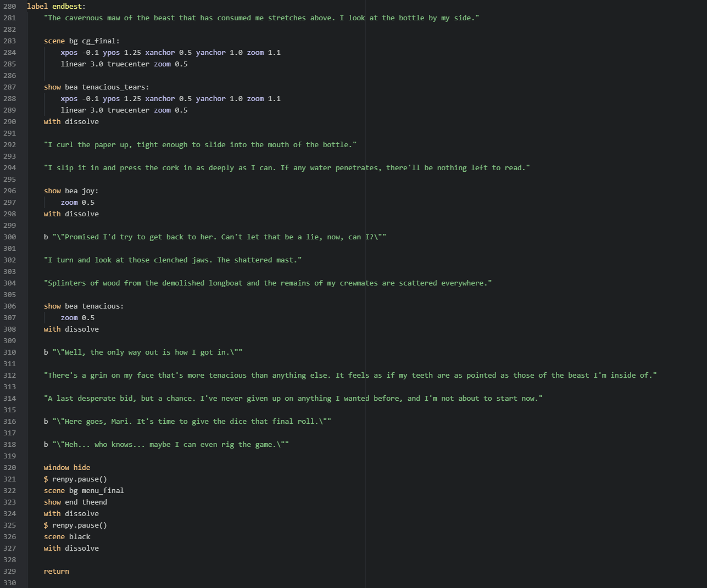Click line number 310 in the gutter

click(x=9, y=352)
